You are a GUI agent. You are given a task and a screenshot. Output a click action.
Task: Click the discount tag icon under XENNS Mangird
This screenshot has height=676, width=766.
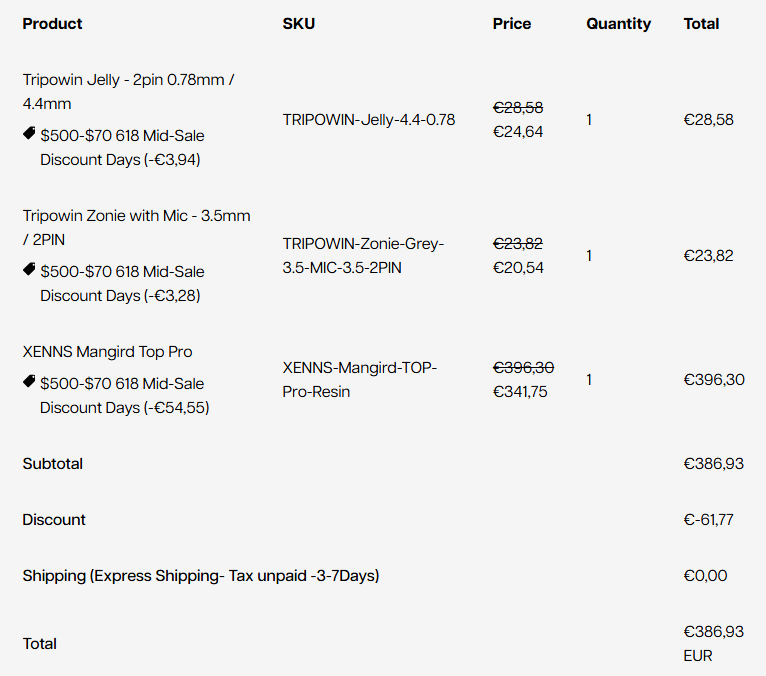click(29, 381)
